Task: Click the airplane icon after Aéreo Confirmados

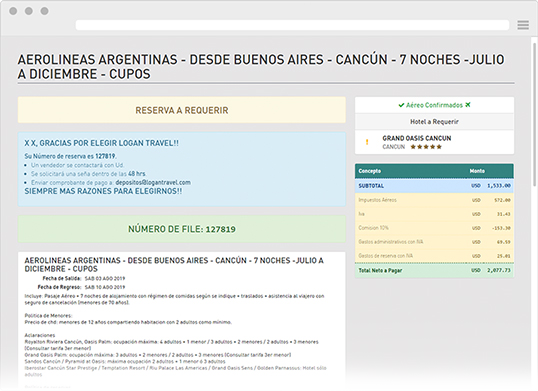Action: [x=468, y=105]
